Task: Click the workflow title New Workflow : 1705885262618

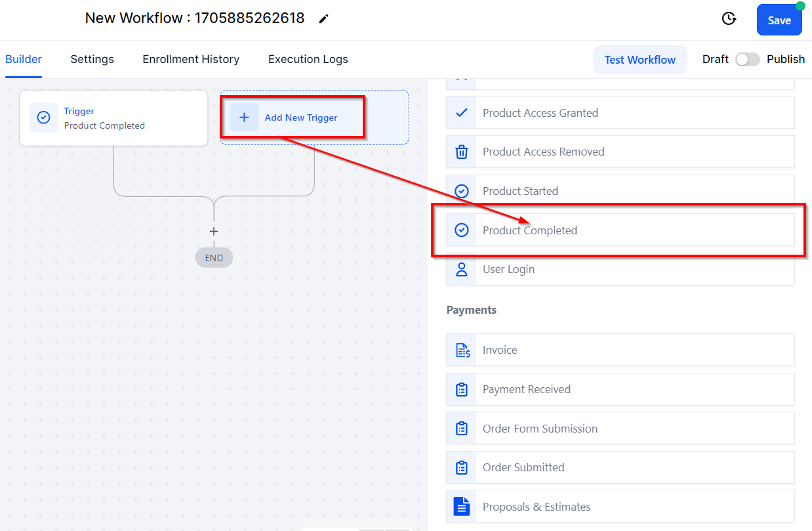Action: [x=195, y=18]
